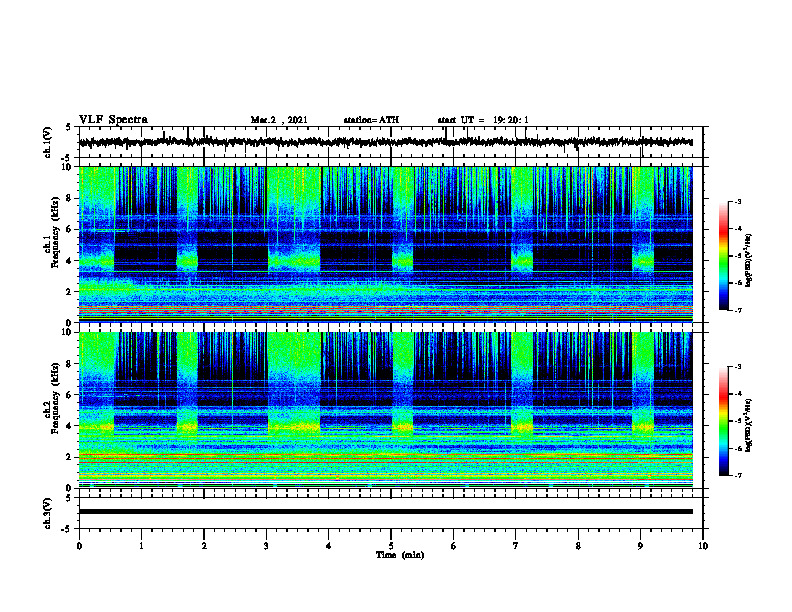Click the time axis tick label "0"
Viewport: 792px width, 612px height.
(79, 546)
